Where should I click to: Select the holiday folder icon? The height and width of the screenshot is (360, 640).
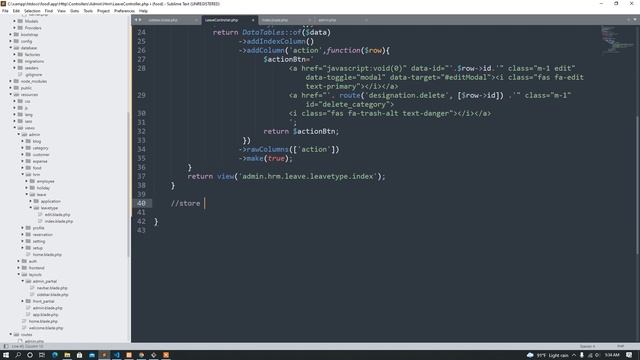(x=32, y=188)
